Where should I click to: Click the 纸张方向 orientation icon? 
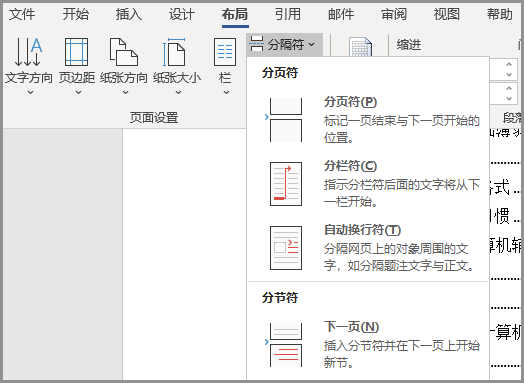pos(124,52)
